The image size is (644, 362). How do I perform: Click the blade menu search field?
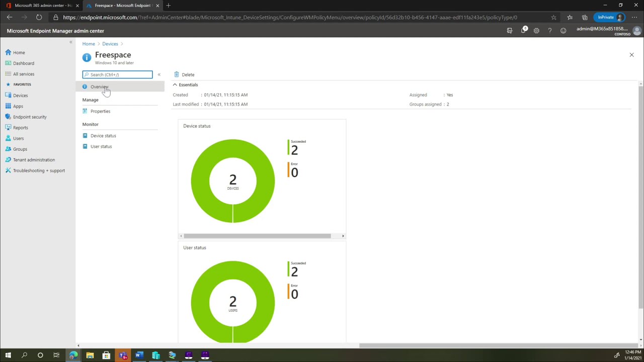click(117, 74)
